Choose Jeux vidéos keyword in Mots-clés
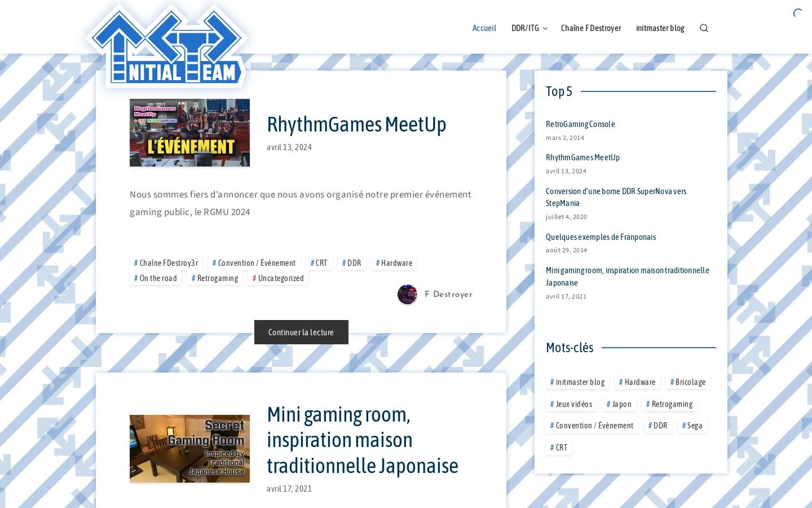 [x=571, y=404]
